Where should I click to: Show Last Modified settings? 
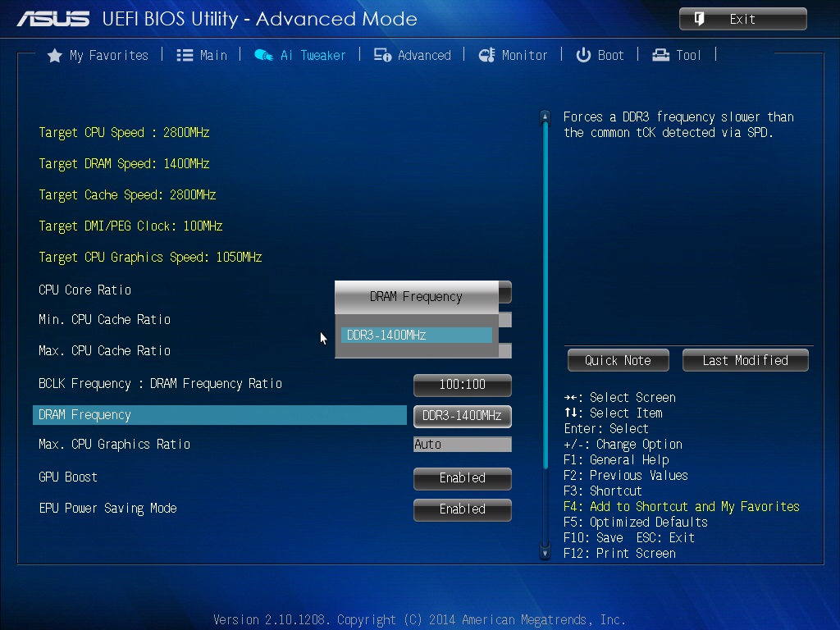tap(745, 361)
